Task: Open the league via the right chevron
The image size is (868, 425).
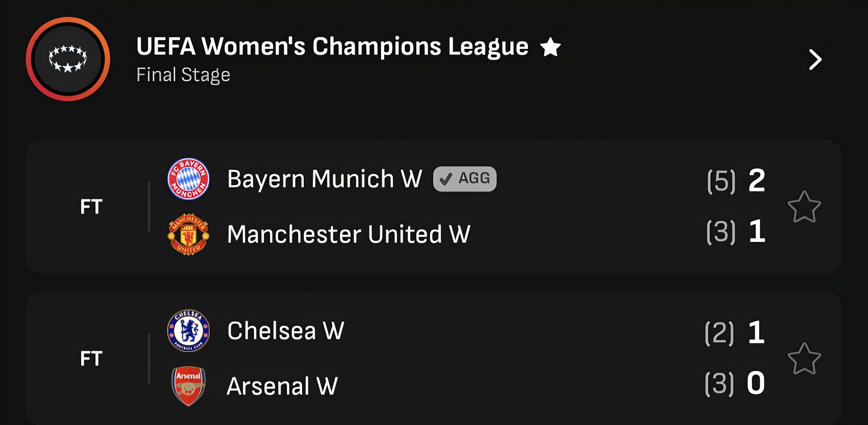Action: (815, 60)
